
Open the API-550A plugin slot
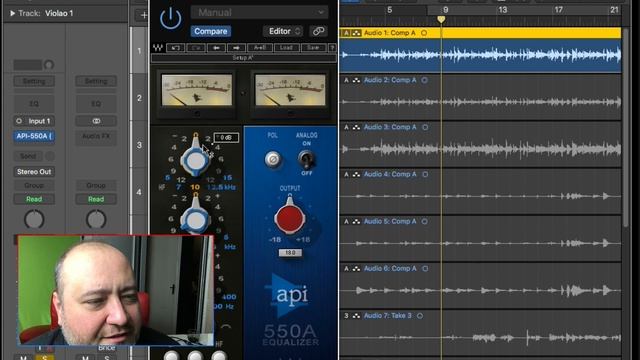34,136
